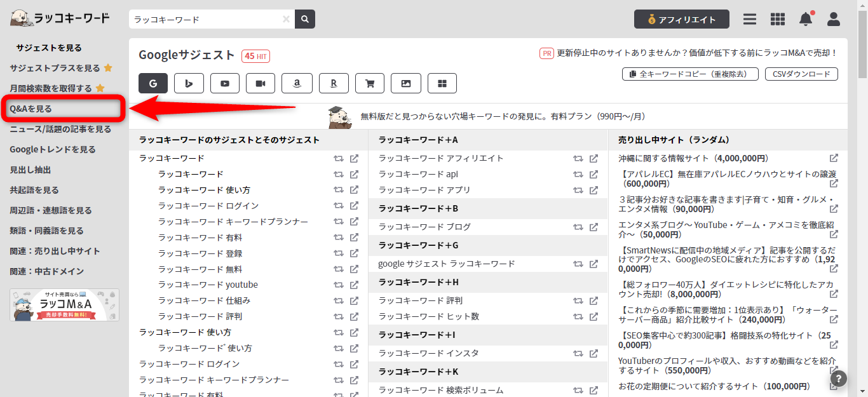Click re-search icon for ラッコキーワード 使い方 indented row
The image size is (868, 397).
(x=339, y=190)
